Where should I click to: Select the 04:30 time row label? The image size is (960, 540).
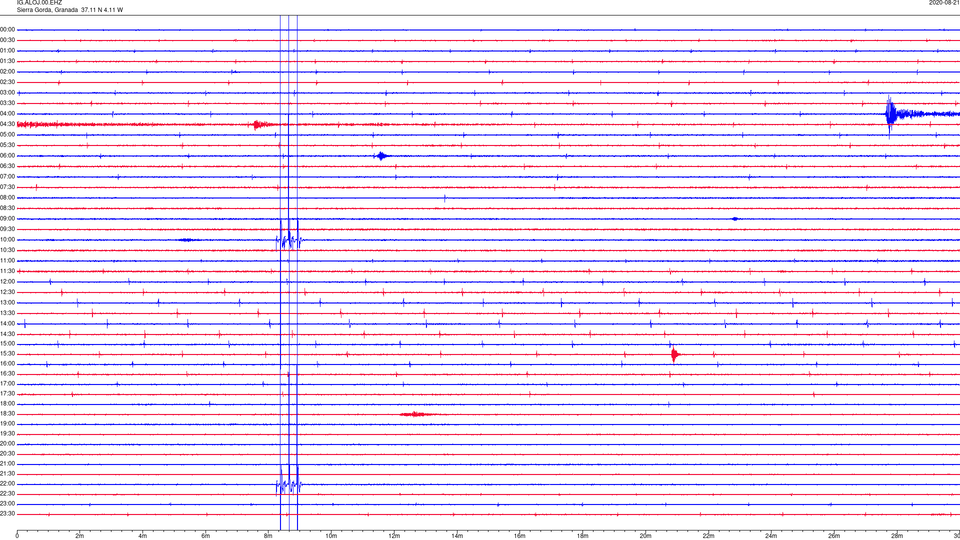[8, 124]
